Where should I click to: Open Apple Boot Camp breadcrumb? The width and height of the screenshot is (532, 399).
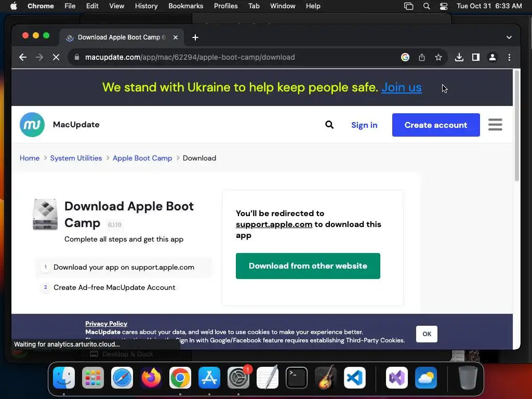[x=142, y=158]
